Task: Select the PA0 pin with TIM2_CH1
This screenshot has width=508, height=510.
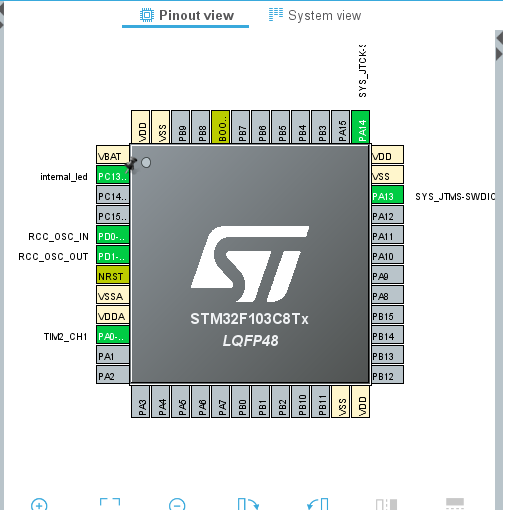Action: point(113,335)
